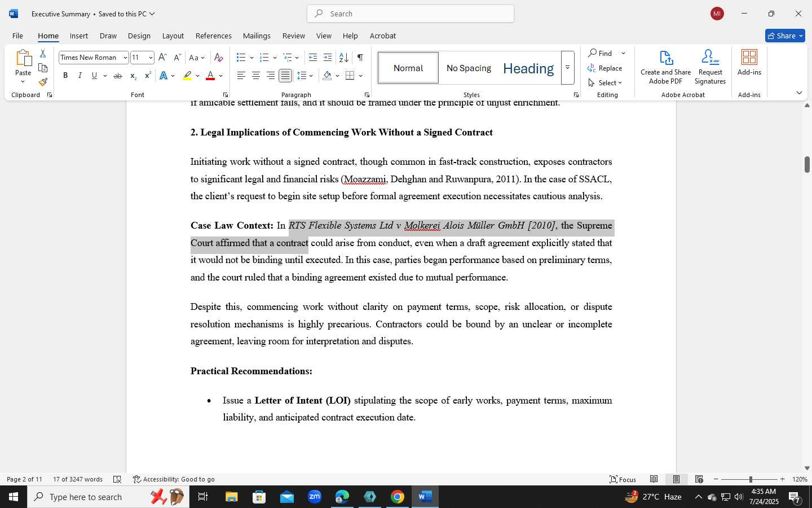Click the zoom slider handle
Screen dimensions: 812x508
click(x=751, y=479)
